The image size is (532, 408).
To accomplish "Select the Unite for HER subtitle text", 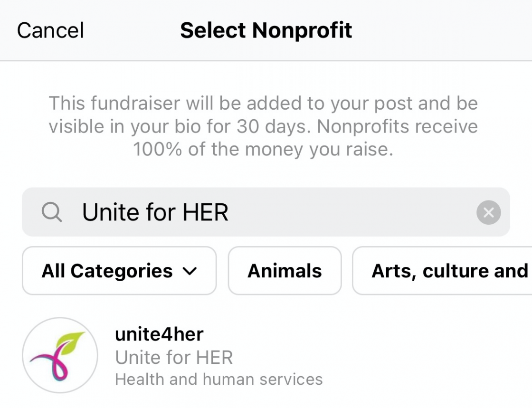I will point(174,358).
